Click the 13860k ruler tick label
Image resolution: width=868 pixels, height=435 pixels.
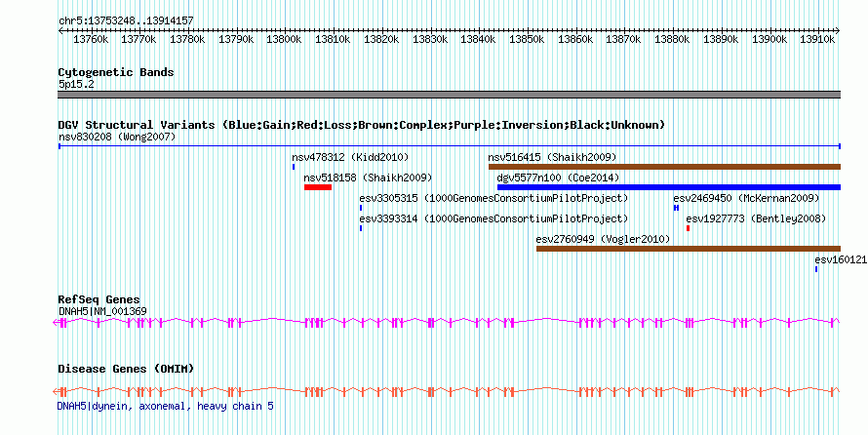tap(576, 39)
